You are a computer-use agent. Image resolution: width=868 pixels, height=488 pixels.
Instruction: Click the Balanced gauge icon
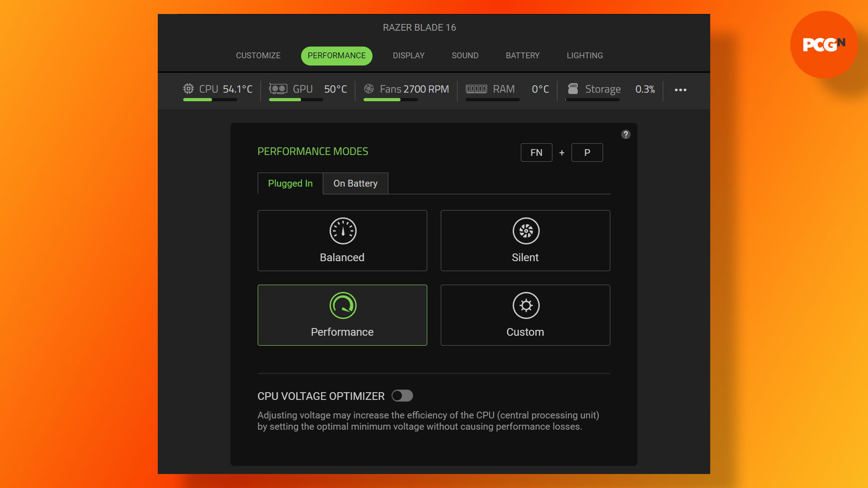point(343,231)
